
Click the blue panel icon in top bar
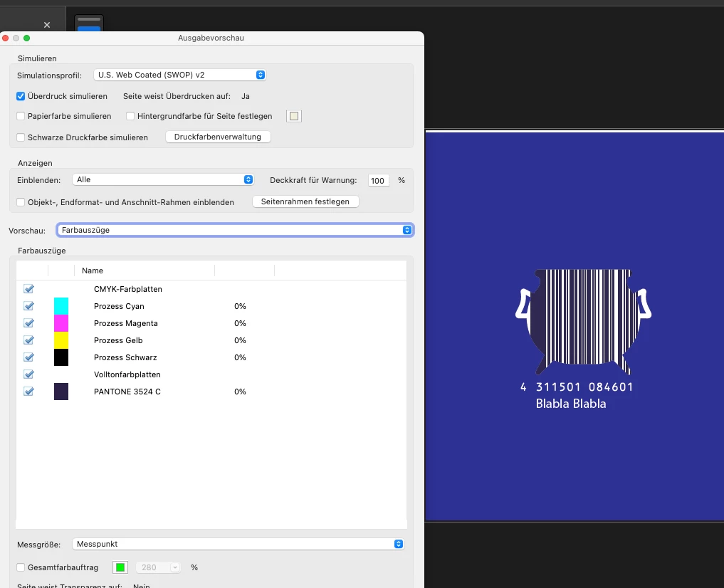coord(89,23)
